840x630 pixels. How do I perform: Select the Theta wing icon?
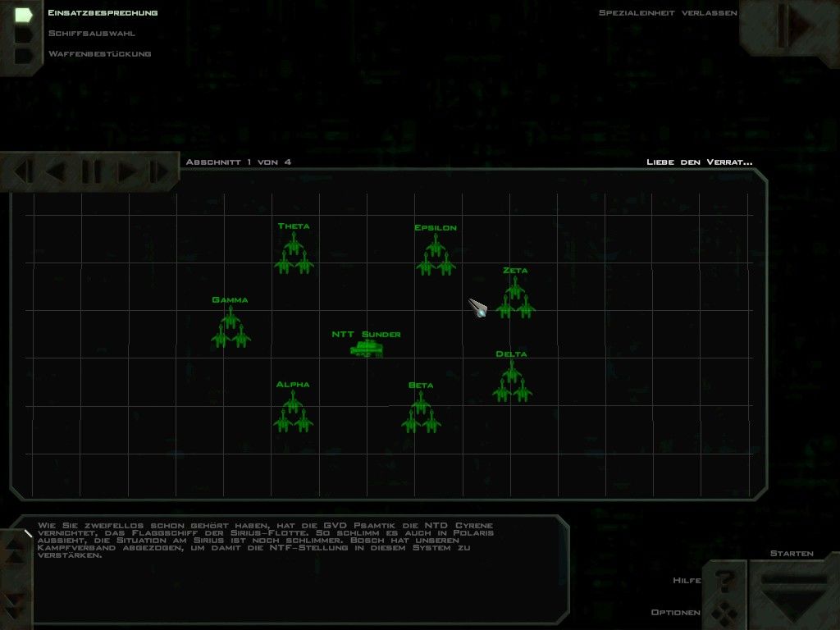pos(294,254)
